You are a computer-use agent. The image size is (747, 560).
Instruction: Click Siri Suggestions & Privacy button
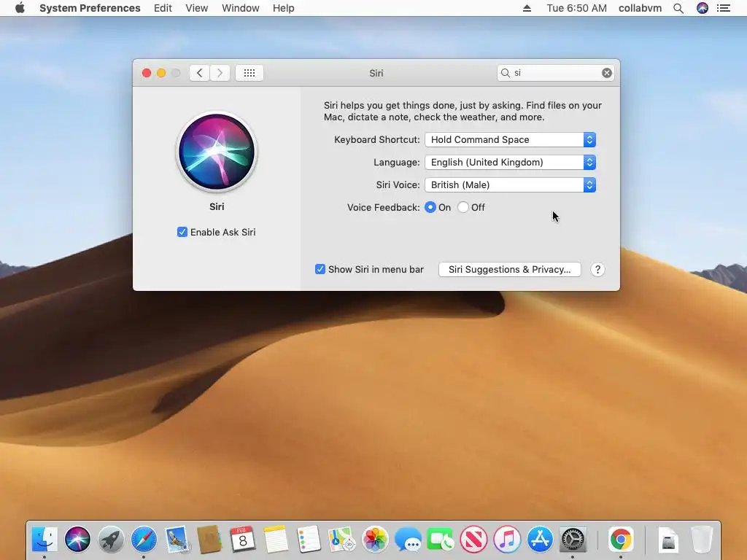pos(509,270)
